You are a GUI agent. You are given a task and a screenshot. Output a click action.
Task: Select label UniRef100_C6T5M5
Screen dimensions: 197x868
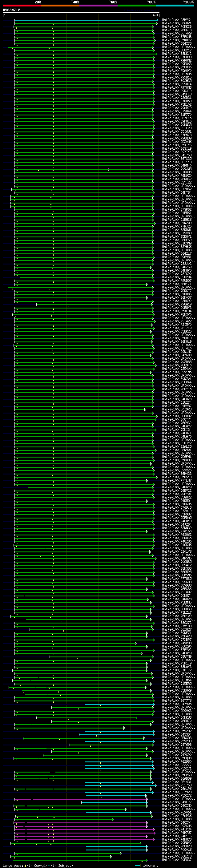pyautogui.click(x=176, y=74)
